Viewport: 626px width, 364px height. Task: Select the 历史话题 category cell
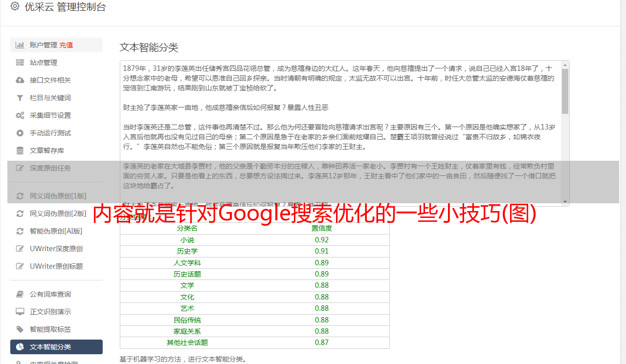point(187,274)
